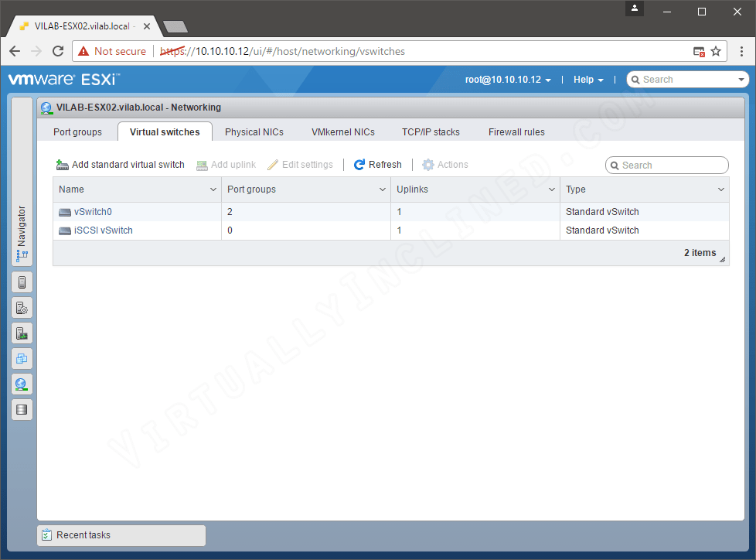Viewport: 756px width, 560px height.
Task: Switch to the Port groups tab
Action: click(77, 131)
